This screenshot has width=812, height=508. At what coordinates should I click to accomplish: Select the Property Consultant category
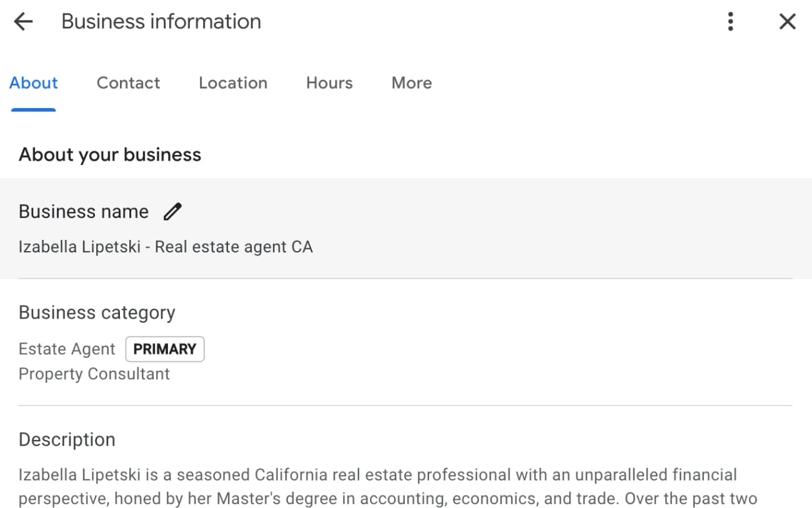(x=94, y=374)
